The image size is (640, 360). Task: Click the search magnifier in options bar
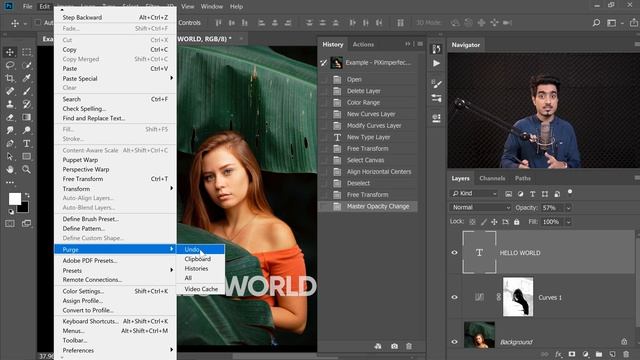coord(596,23)
